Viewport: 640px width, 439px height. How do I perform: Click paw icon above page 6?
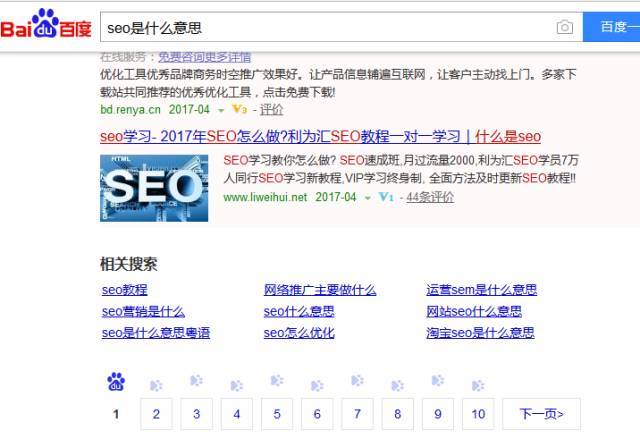(317, 386)
